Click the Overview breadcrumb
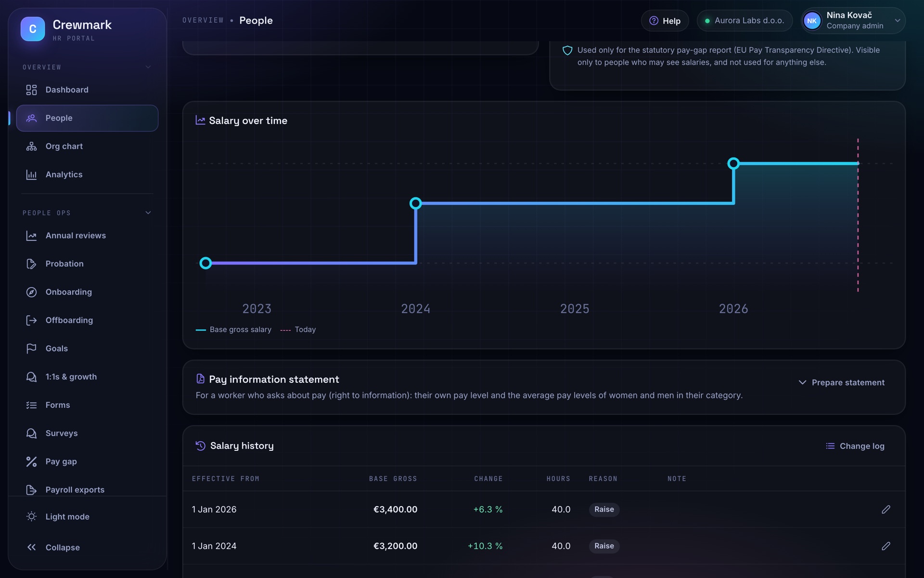Screen dimensions: 924x578 (203, 20)
